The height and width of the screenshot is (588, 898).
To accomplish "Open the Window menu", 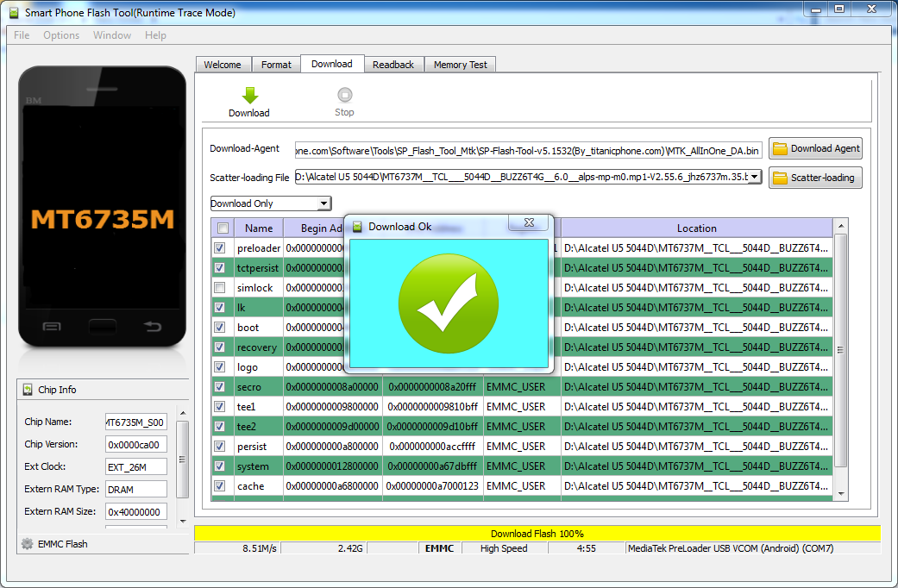I will (112, 35).
